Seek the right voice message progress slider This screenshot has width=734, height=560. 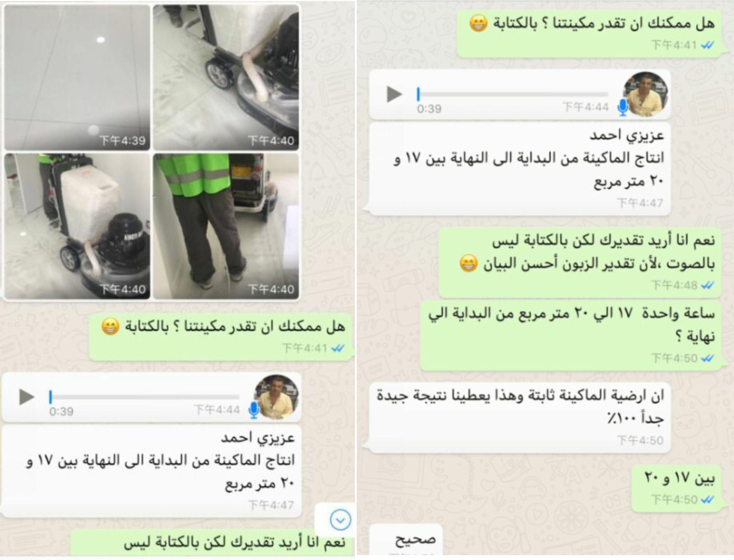(513, 94)
